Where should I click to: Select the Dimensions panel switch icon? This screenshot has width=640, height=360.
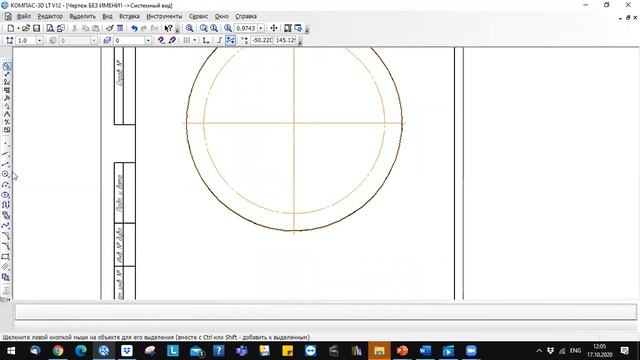point(7,74)
